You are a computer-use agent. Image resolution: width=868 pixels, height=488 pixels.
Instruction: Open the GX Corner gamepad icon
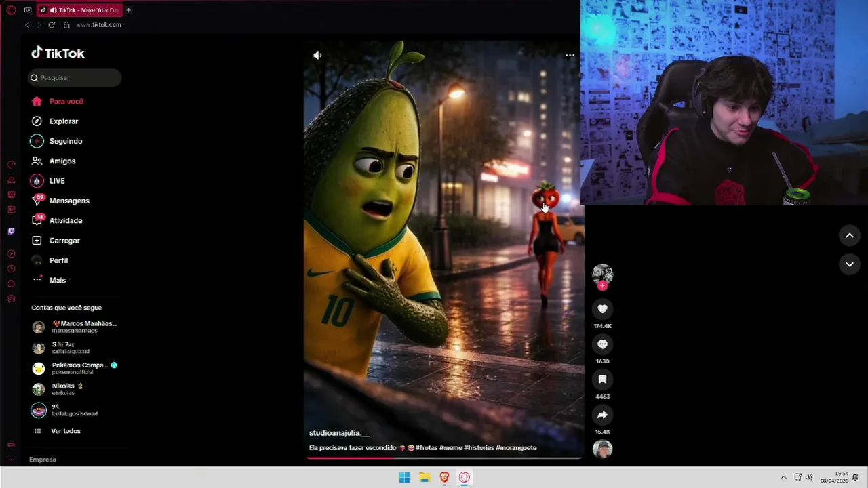(28, 10)
